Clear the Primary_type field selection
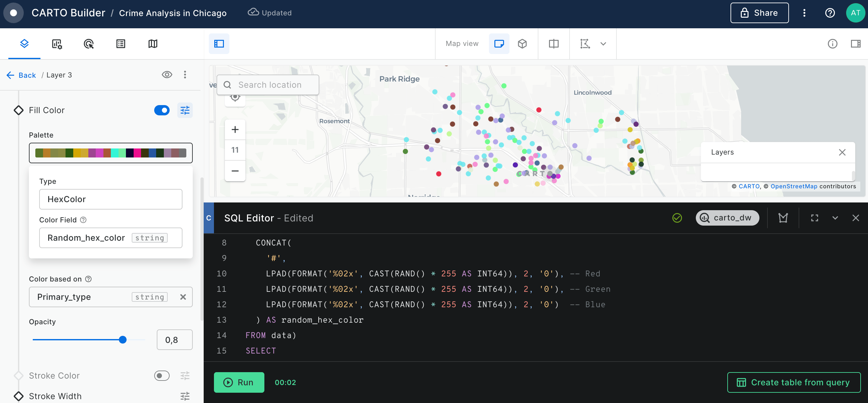 pyautogui.click(x=183, y=297)
